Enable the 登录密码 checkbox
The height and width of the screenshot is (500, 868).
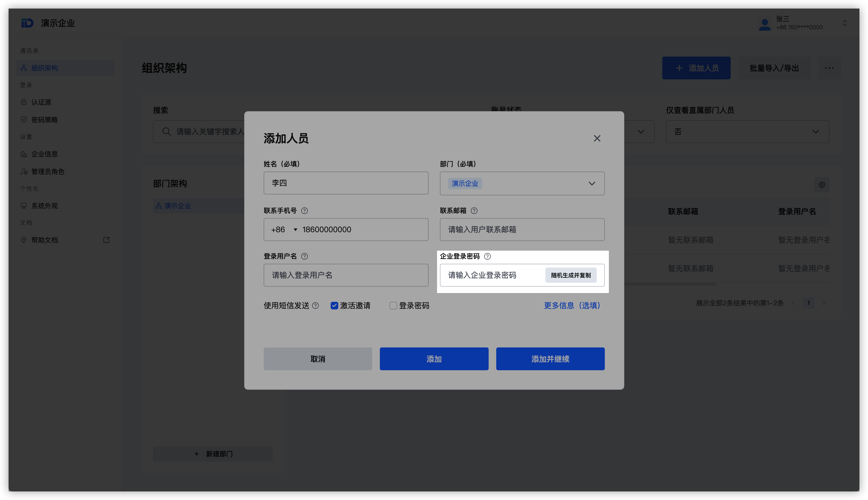(x=393, y=306)
